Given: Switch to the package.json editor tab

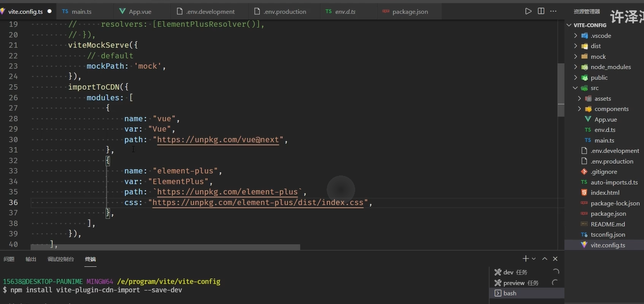Looking at the screenshot, I should point(410,11).
